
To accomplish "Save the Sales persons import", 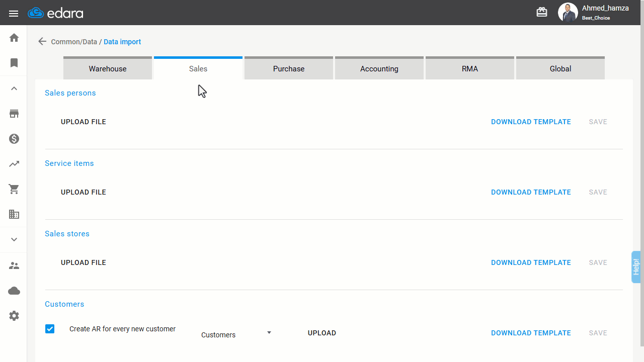I will pyautogui.click(x=598, y=122).
